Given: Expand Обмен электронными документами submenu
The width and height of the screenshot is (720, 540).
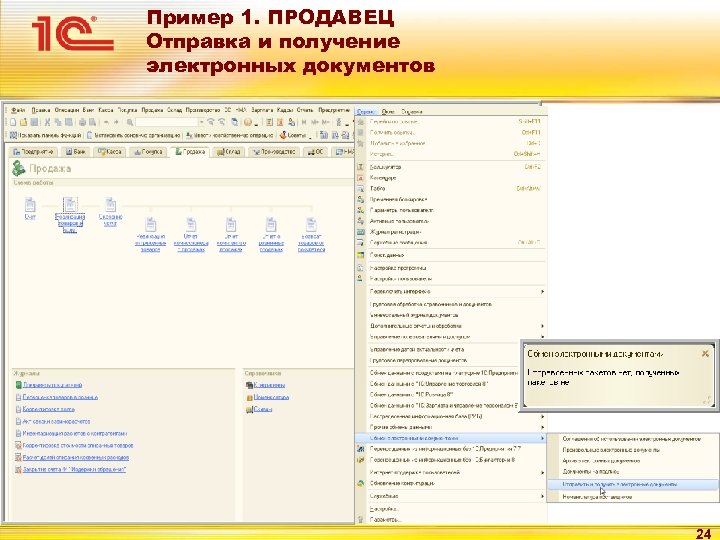Looking at the screenshot, I should [451, 438].
